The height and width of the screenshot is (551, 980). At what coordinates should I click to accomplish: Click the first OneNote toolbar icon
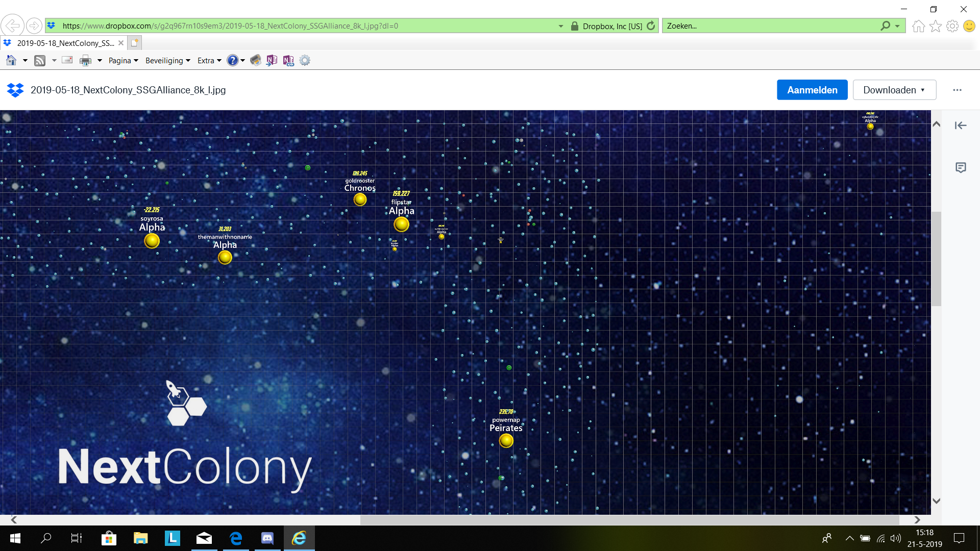[272, 60]
